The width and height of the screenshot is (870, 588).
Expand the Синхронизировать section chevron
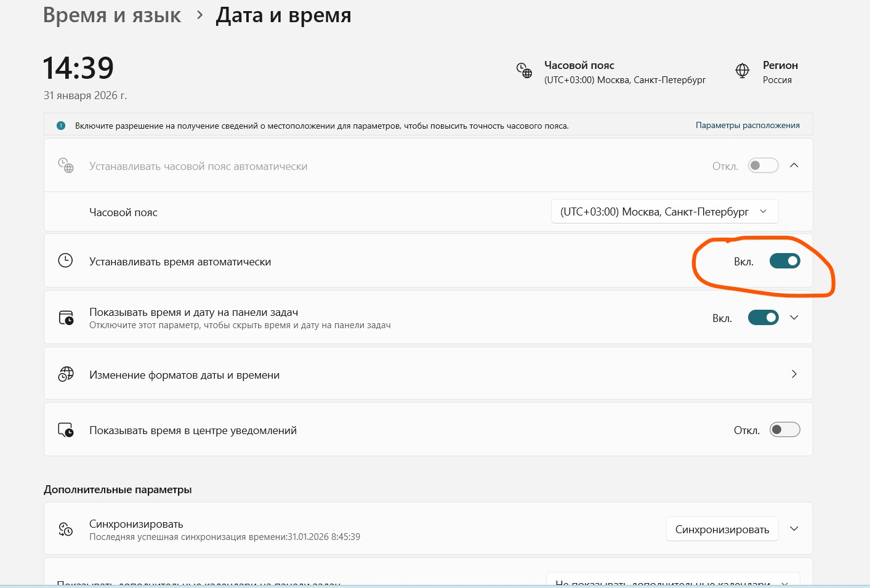click(x=794, y=529)
